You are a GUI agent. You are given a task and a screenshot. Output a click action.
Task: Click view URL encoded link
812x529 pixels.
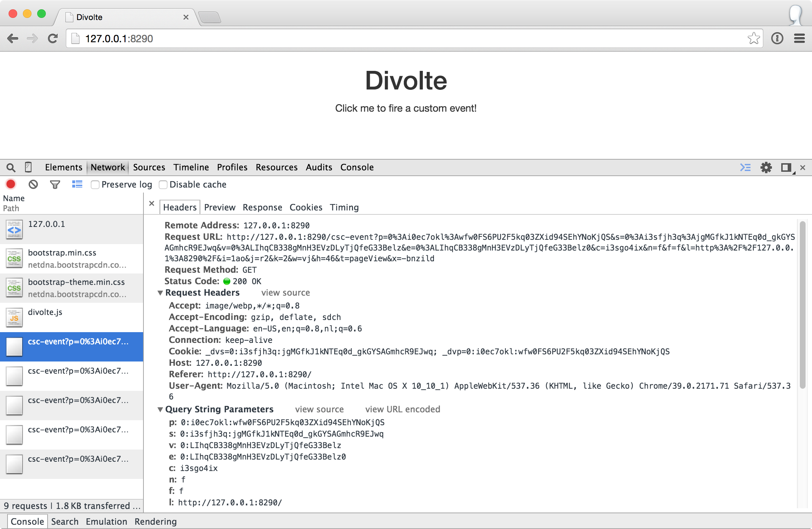[x=402, y=409]
